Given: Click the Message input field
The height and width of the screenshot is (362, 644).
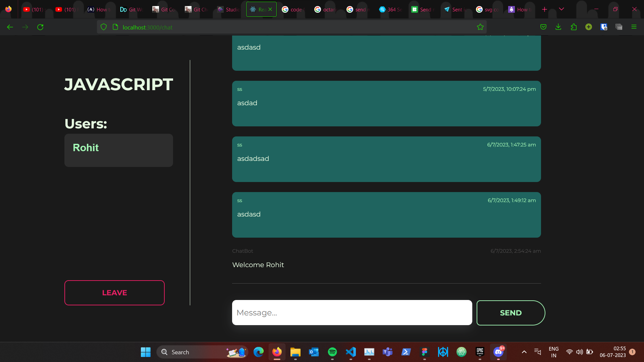Looking at the screenshot, I should point(352,312).
